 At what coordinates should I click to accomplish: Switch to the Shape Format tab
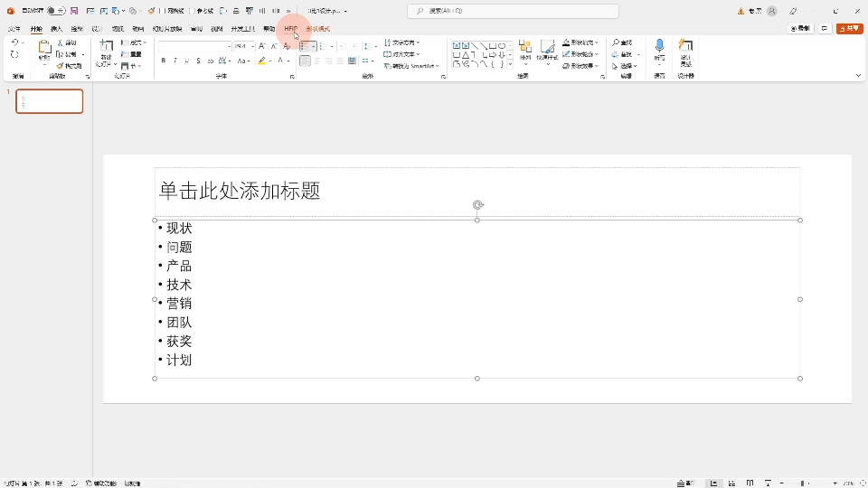(317, 29)
